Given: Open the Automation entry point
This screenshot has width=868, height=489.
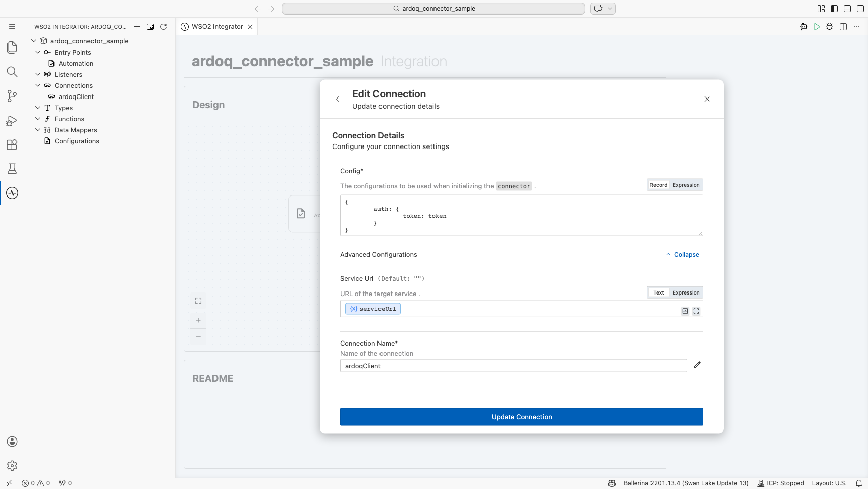Looking at the screenshot, I should pyautogui.click(x=76, y=63).
